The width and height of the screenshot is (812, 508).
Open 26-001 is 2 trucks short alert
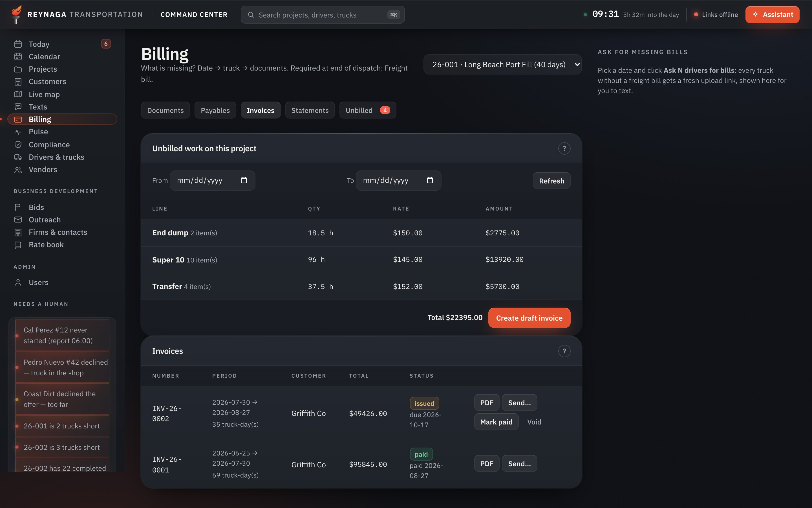[x=62, y=426]
